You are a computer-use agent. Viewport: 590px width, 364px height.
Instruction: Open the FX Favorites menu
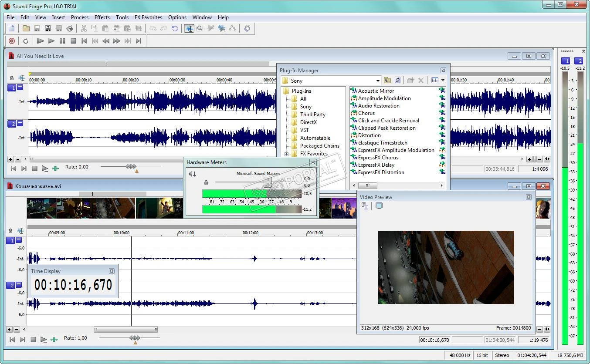(x=148, y=17)
